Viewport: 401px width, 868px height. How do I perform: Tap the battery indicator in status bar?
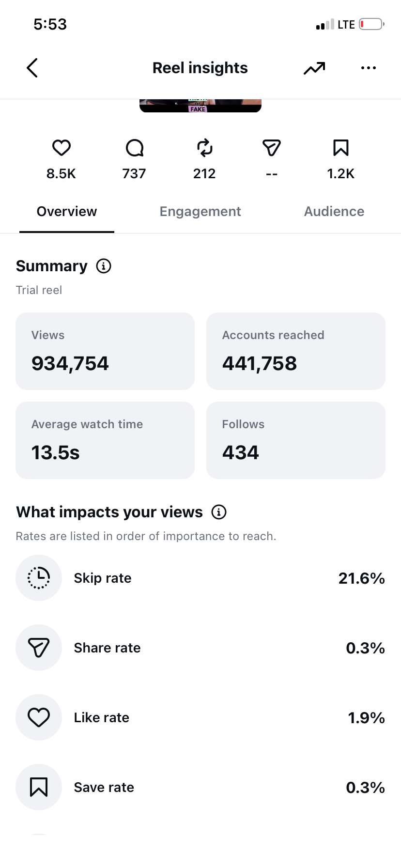(x=372, y=24)
